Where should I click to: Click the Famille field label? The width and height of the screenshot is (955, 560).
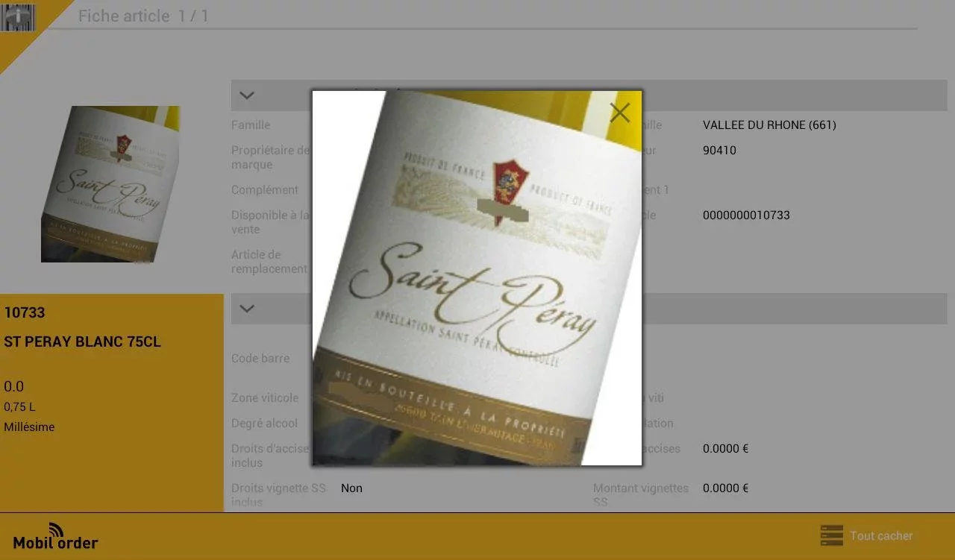[251, 125]
